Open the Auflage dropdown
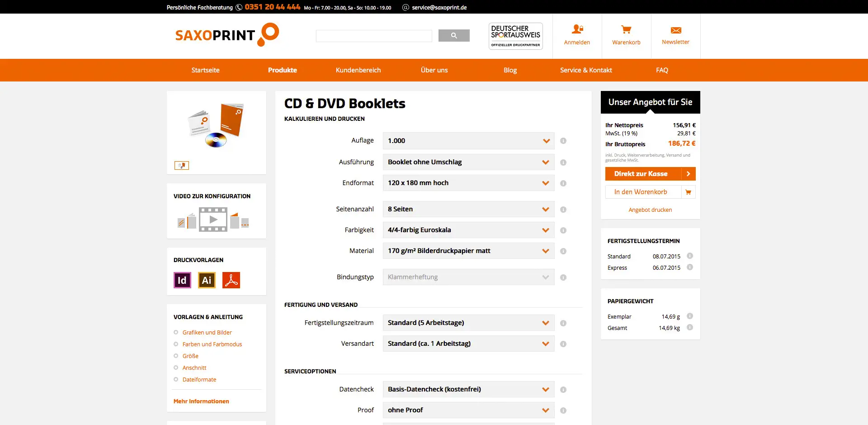Image resolution: width=868 pixels, height=425 pixels. 468,141
